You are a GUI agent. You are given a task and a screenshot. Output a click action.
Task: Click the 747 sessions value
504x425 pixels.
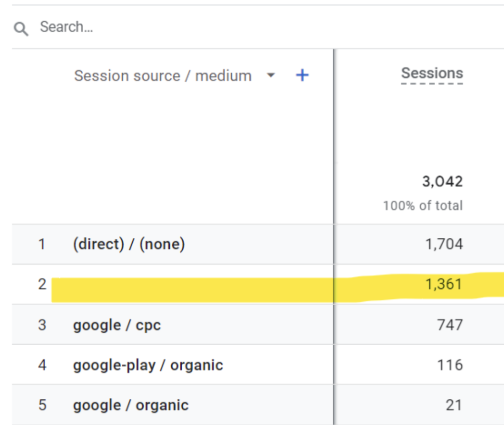click(x=450, y=325)
